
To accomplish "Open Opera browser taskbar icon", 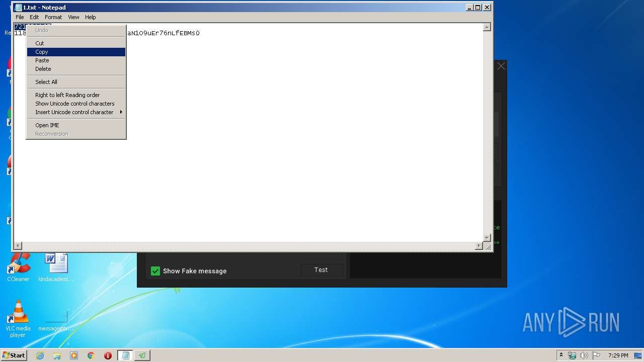I will (x=108, y=355).
